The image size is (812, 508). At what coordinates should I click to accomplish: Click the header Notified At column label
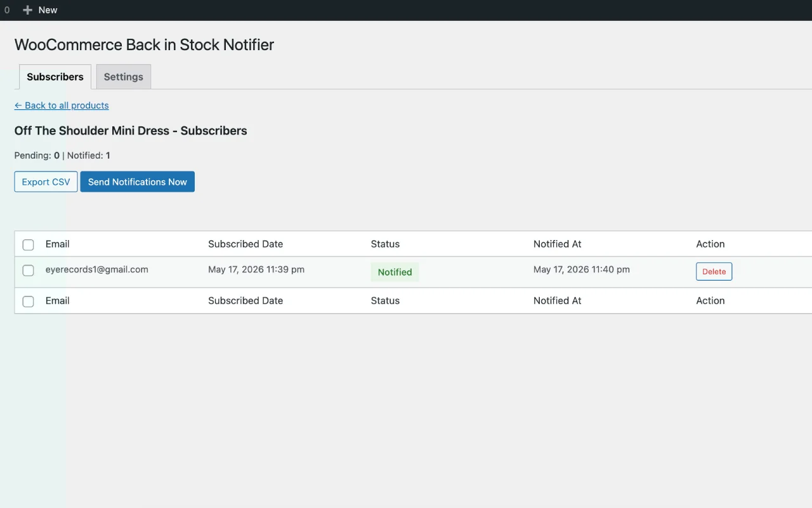(558, 244)
